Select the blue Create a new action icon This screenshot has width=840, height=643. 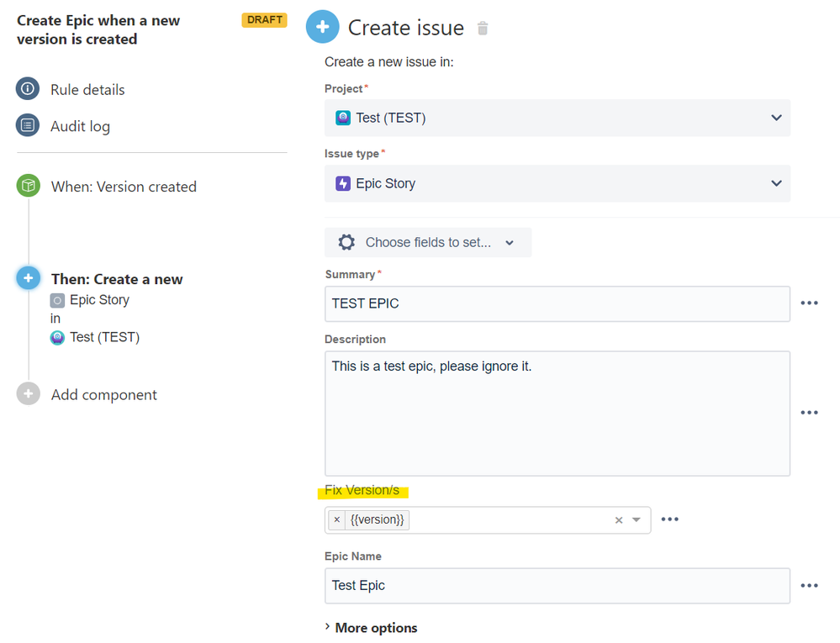tap(29, 278)
